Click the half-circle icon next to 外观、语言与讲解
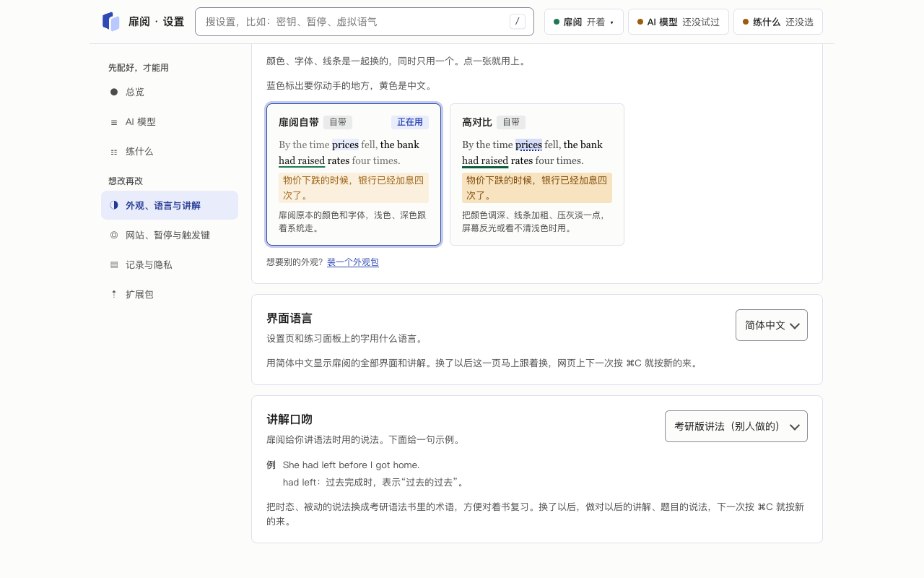The height and width of the screenshot is (578, 924). tap(113, 205)
